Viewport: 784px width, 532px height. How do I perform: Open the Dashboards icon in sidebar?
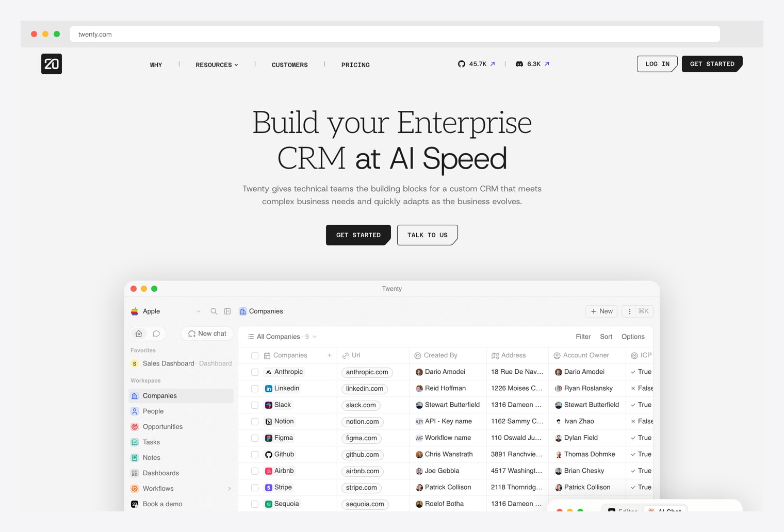(135, 473)
